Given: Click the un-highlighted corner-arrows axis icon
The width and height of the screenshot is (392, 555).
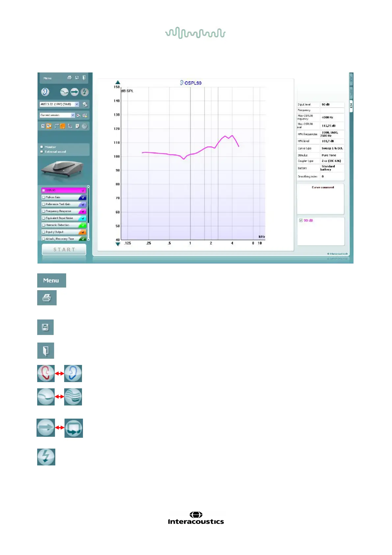Looking at the screenshot, I should point(57,126).
